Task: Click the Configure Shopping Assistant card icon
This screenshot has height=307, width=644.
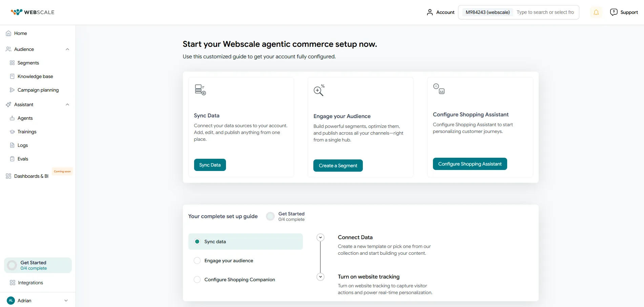Action: [439, 89]
